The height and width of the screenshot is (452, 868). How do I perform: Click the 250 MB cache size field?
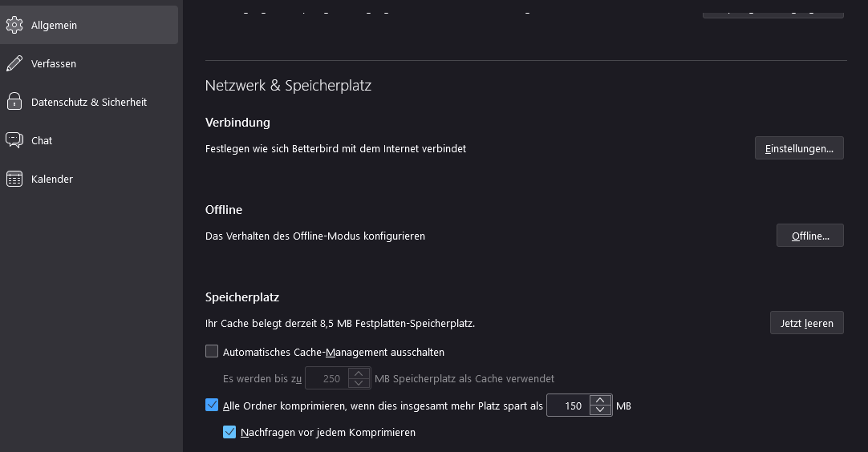click(327, 378)
